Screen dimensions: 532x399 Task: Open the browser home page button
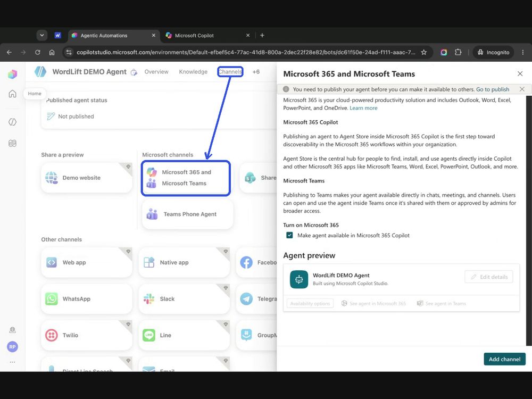(x=52, y=52)
